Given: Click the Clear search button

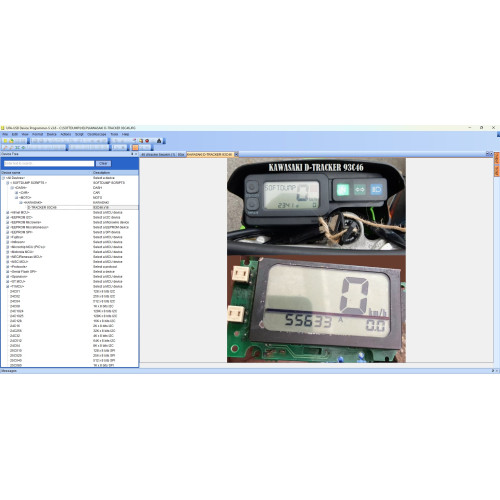Looking at the screenshot, I should [103, 163].
